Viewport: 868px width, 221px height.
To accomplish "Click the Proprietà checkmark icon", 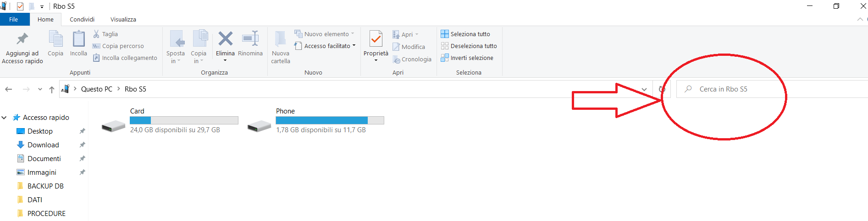I will [376, 39].
